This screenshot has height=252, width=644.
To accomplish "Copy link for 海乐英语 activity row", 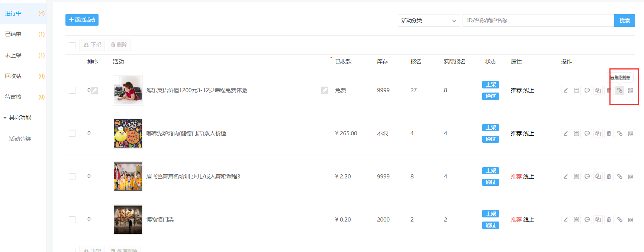I will [619, 90].
